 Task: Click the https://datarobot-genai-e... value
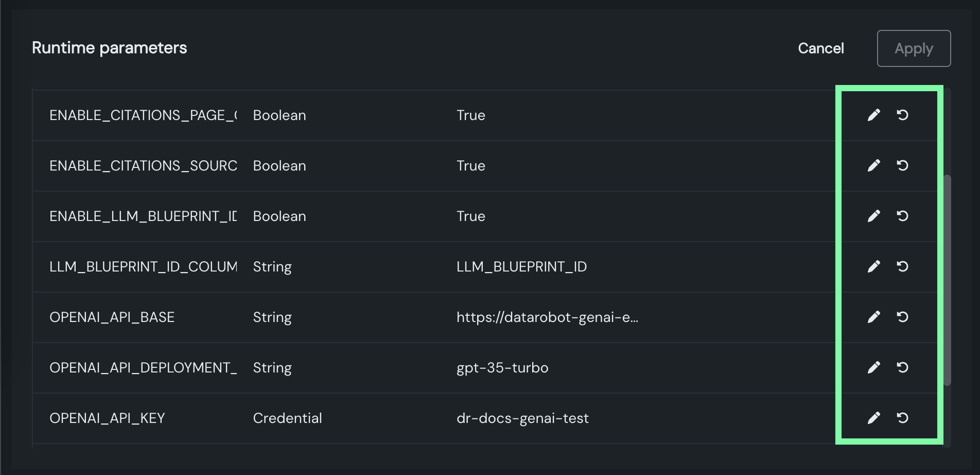coord(547,317)
